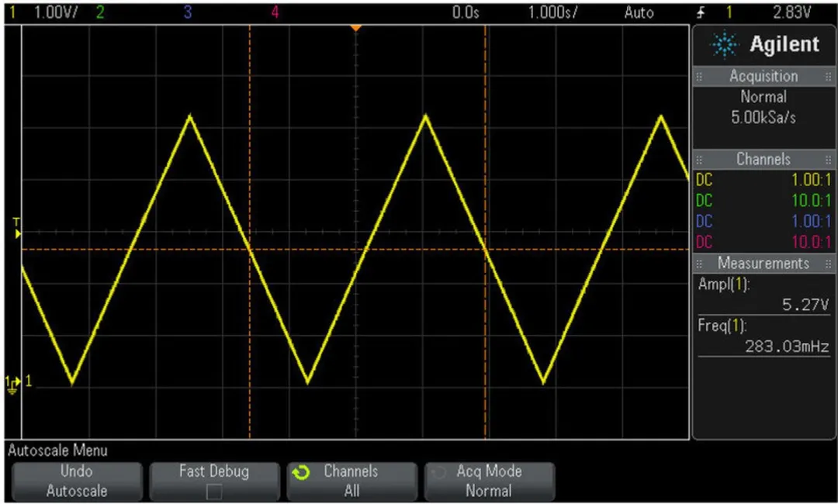Select the green DC 10.0:1 channel row
The width and height of the screenshot is (838, 504).
pyautogui.click(x=764, y=201)
